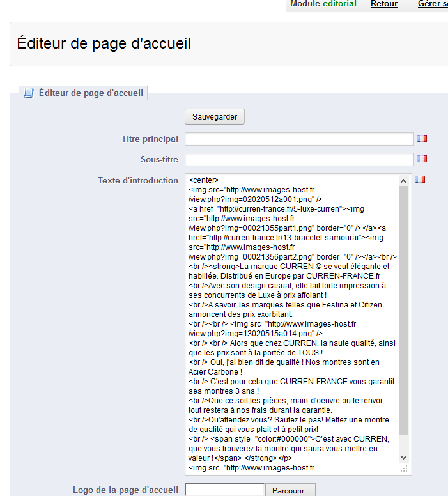Click the Parcourir... file browse button
This screenshot has height=496, width=448.
(x=290, y=490)
